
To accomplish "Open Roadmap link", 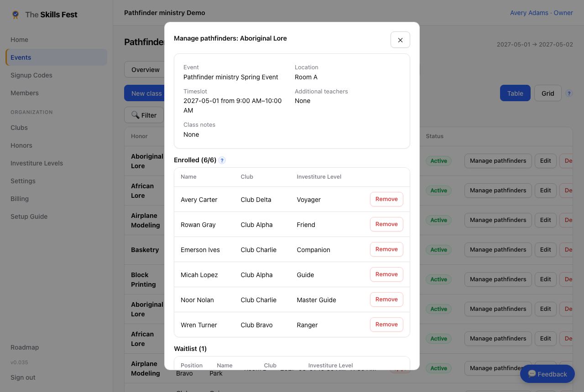I will tap(25, 347).
